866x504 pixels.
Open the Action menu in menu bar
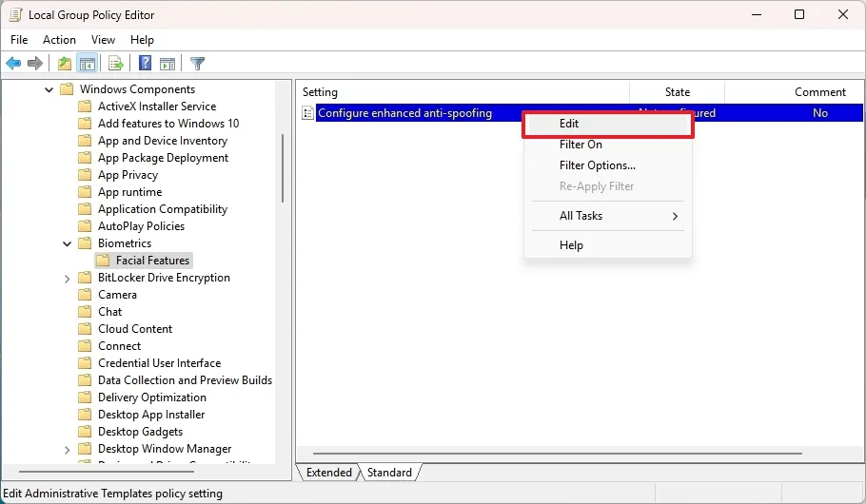[x=59, y=40]
